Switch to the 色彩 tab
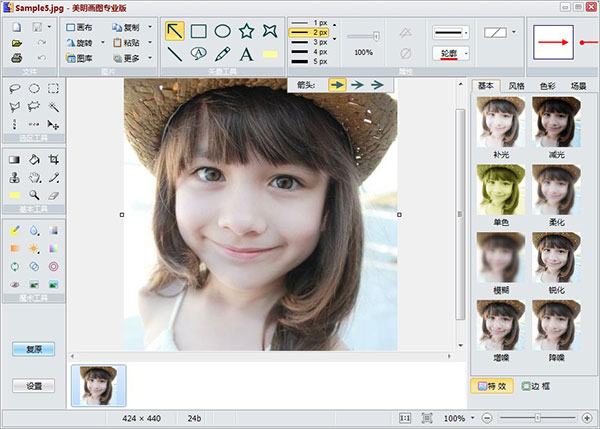Viewport: 600px width, 429px height. coord(547,87)
